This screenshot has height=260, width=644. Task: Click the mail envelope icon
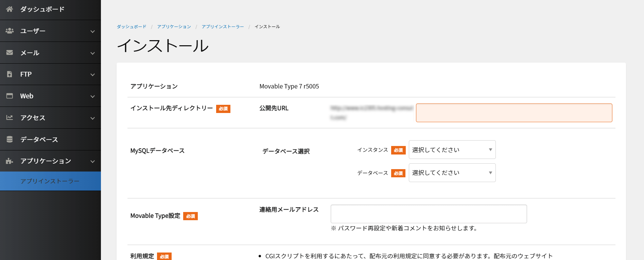pyautogui.click(x=10, y=53)
